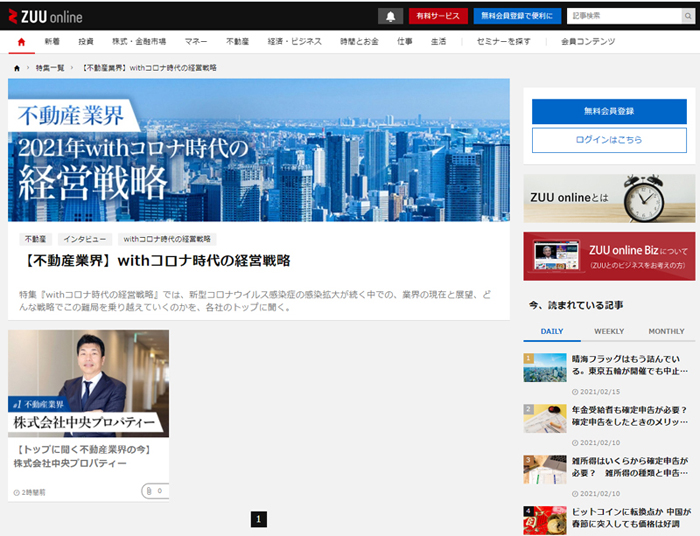Open rank 2 年金受給者も確定申告 article
Image resolution: width=700 pixels, height=536 pixels.
pyautogui.click(x=629, y=416)
